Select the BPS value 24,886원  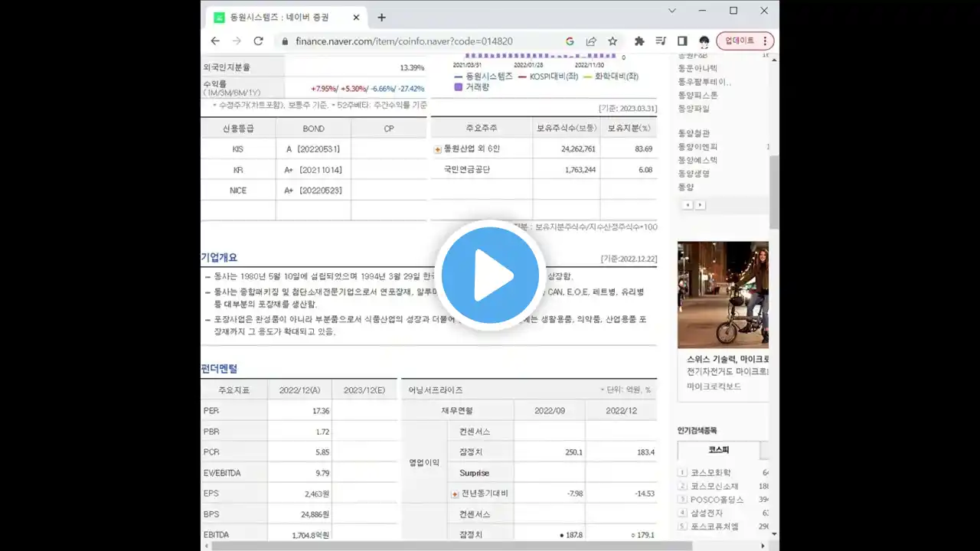315,514
